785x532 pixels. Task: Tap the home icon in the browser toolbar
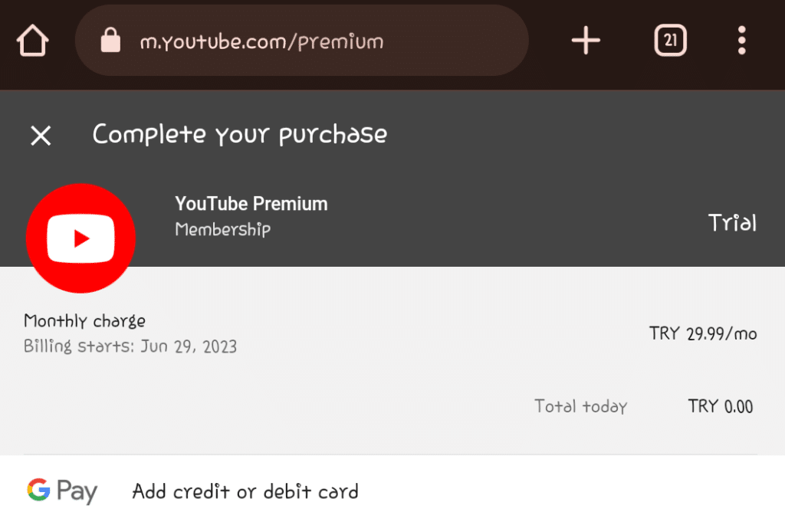33,40
